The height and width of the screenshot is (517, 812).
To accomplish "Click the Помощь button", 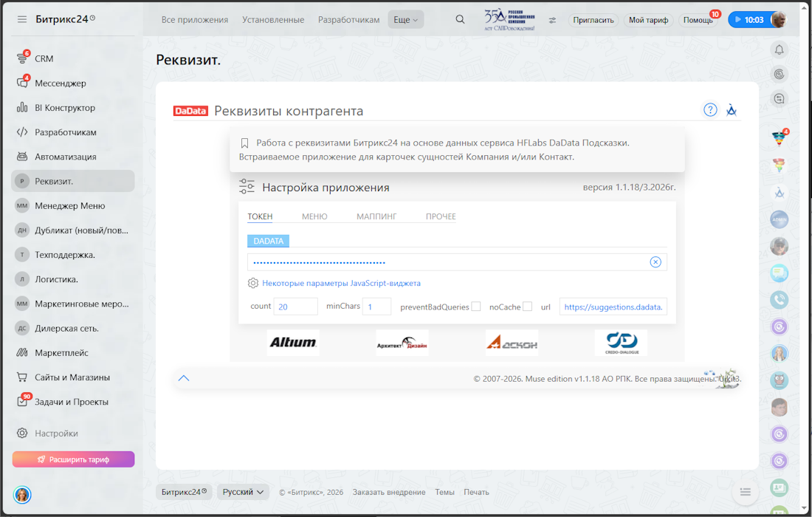I will click(698, 20).
